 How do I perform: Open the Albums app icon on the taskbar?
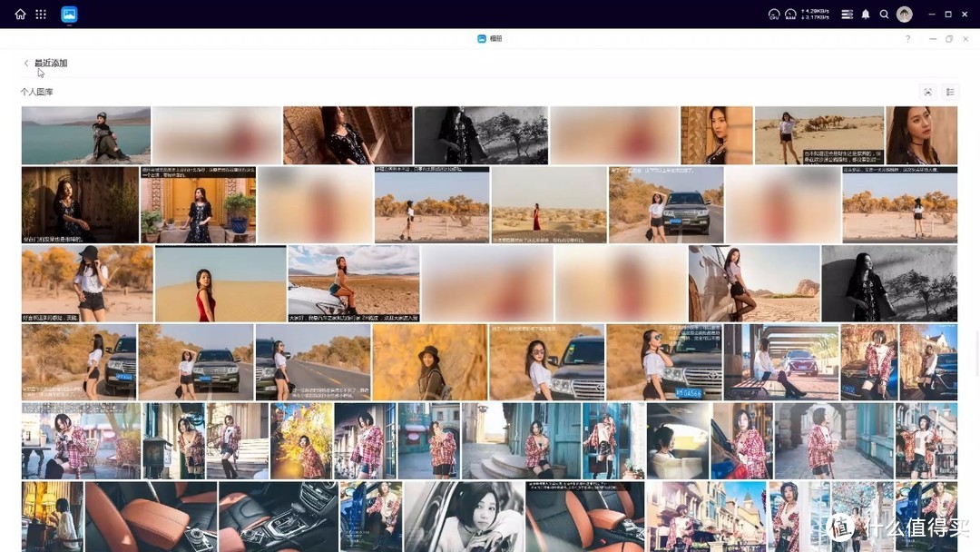68,14
